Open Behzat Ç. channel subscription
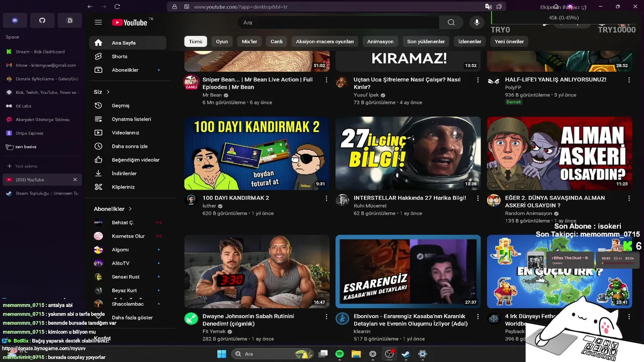Image resolution: width=644 pixels, height=362 pixels. 128,223
